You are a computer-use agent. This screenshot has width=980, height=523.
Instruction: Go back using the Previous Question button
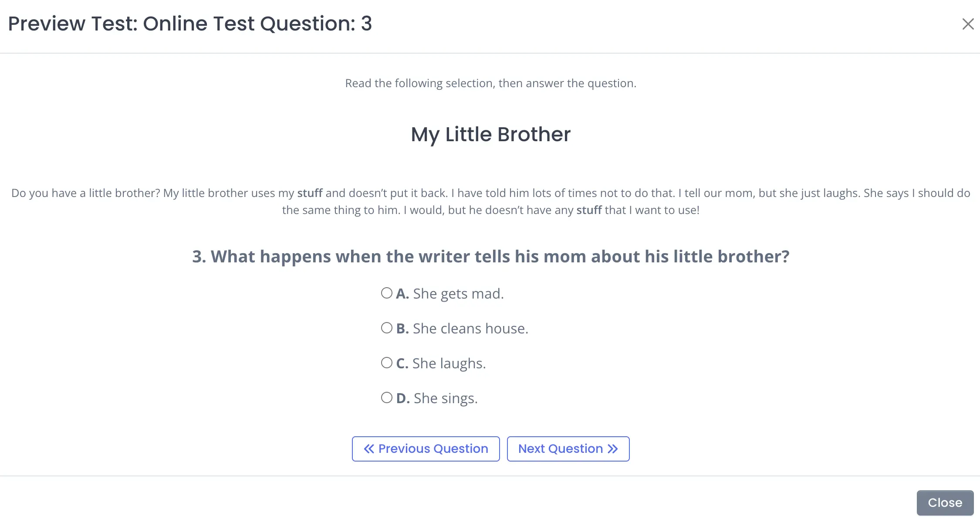[x=426, y=449]
